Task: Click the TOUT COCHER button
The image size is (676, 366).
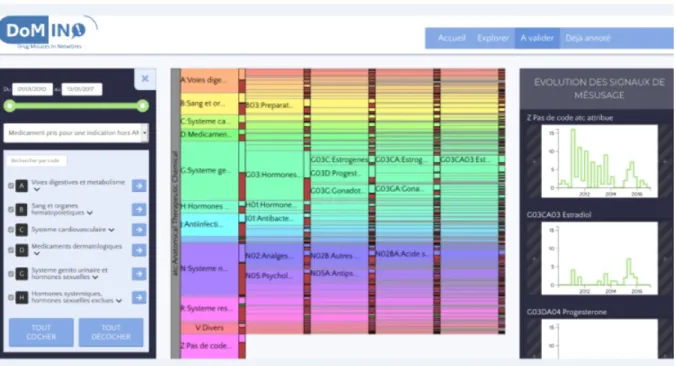Action: pos(41,332)
